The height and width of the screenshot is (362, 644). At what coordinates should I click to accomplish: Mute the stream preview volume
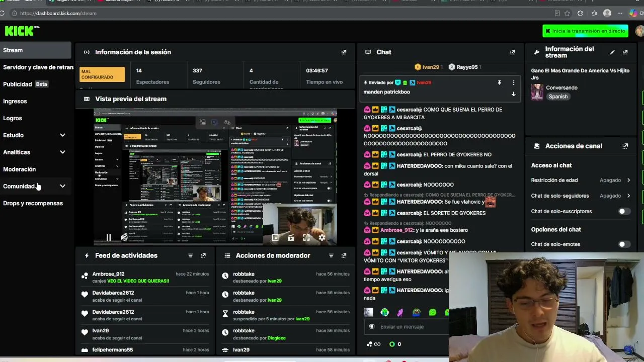point(124,237)
